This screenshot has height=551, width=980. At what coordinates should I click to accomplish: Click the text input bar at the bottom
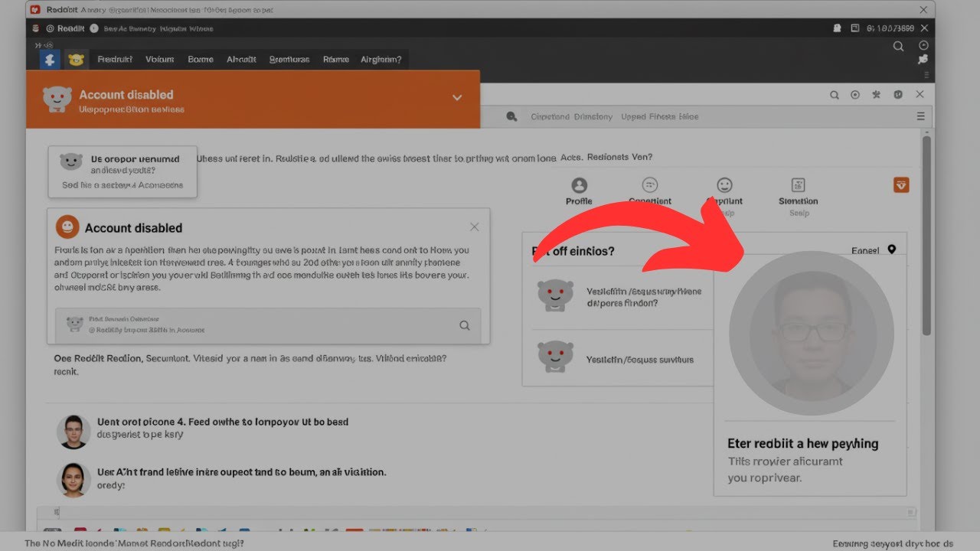click(x=475, y=513)
